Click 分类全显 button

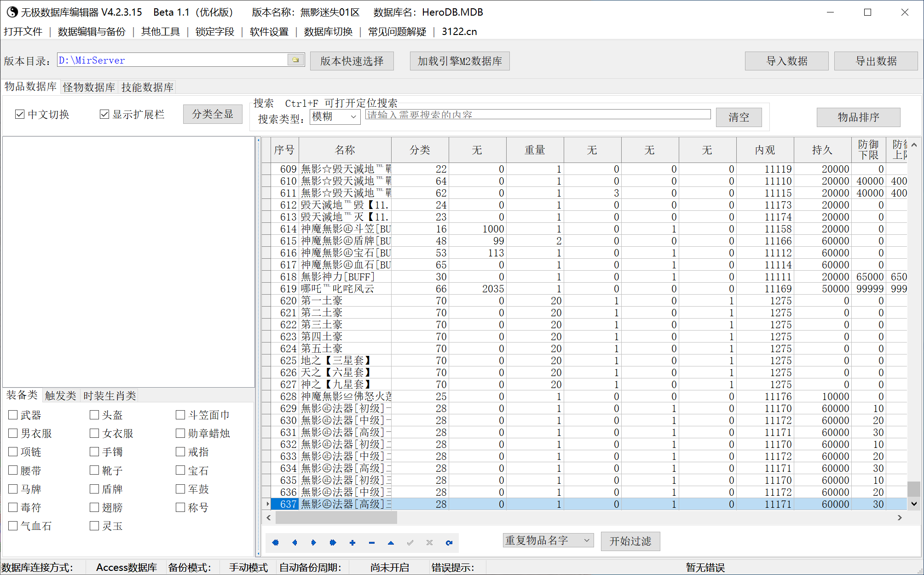tap(213, 114)
